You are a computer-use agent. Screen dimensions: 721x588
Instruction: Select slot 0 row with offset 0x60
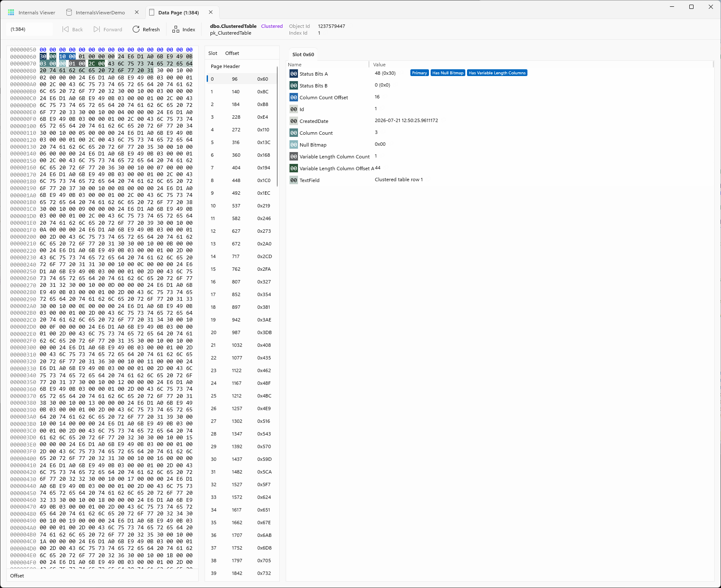pos(242,79)
